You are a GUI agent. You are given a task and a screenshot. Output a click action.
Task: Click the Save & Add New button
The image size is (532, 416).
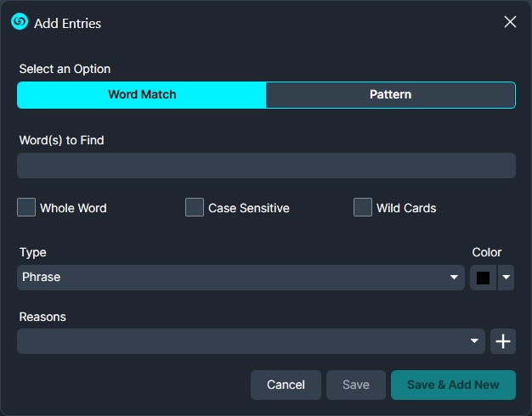[x=453, y=385]
